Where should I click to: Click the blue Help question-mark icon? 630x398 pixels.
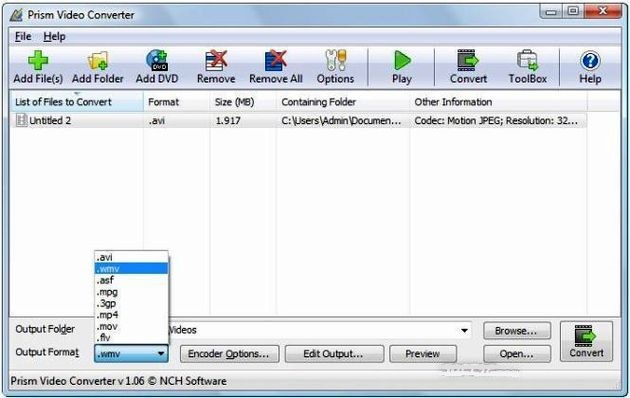point(590,61)
